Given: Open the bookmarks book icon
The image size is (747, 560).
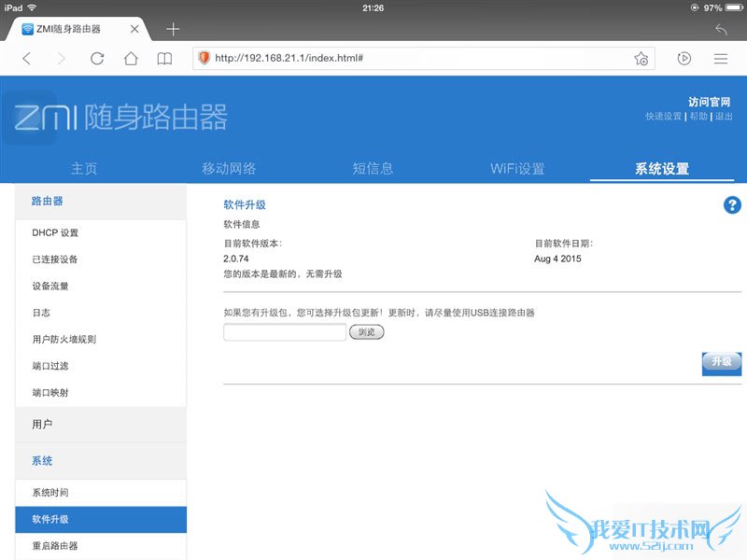Looking at the screenshot, I should [164, 58].
